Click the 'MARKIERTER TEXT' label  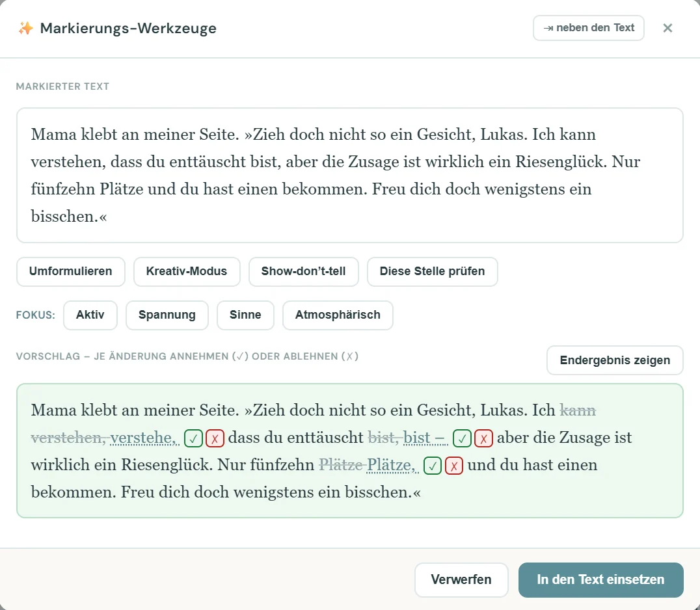[x=62, y=86]
